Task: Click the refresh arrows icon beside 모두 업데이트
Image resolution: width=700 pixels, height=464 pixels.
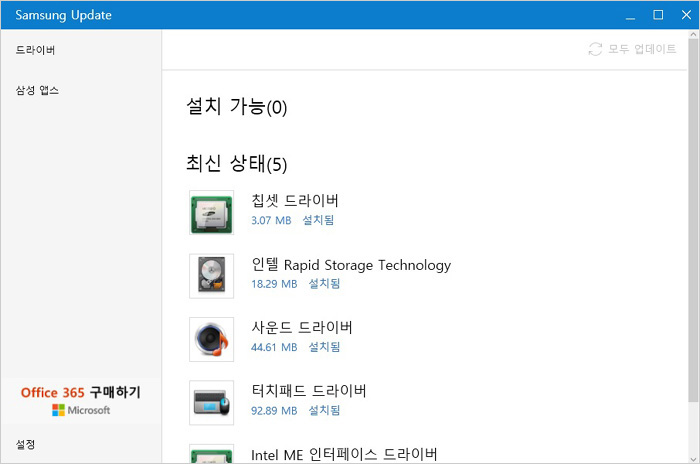Action: point(595,49)
